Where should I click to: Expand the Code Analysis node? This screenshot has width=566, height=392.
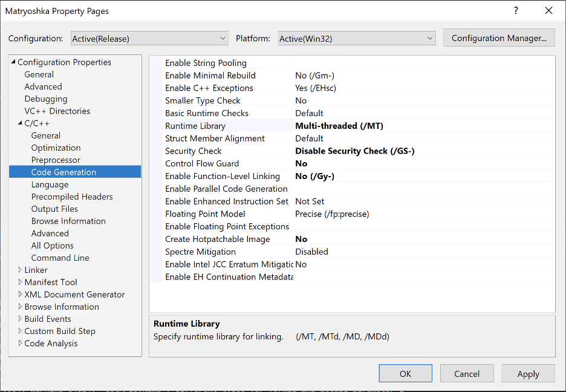pos(20,343)
